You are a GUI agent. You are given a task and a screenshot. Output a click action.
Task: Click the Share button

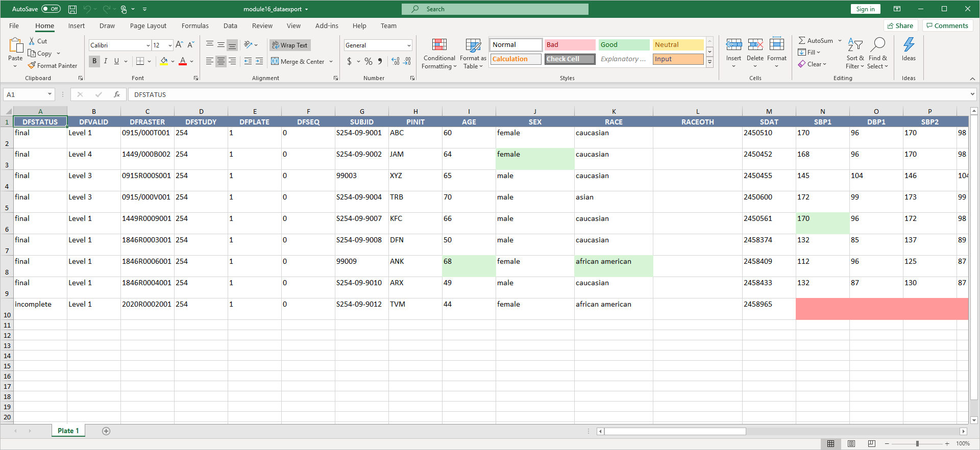tap(900, 26)
